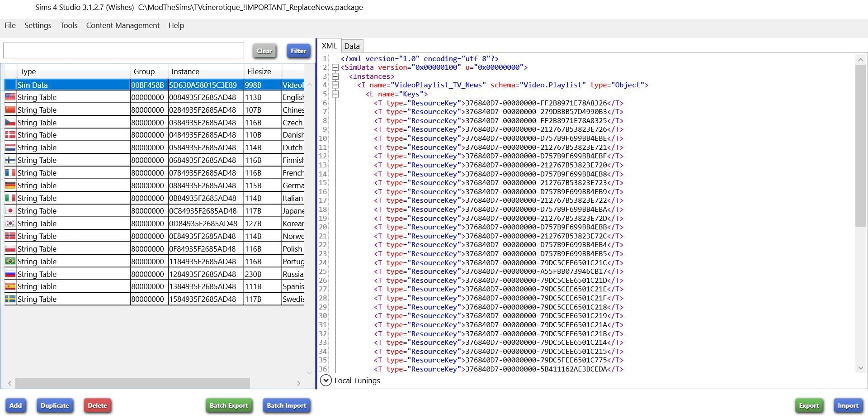Click the resource list horizontal scrollbar thumb

click(x=132, y=383)
